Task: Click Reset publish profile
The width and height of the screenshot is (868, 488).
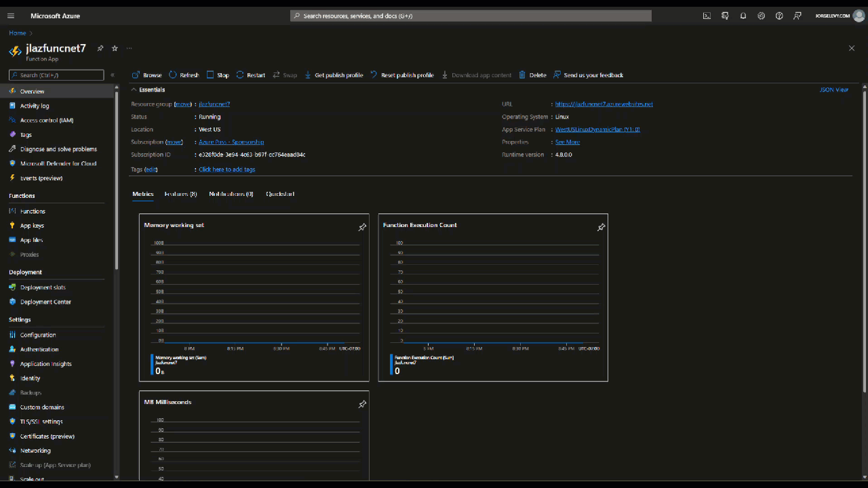Action: pos(401,75)
